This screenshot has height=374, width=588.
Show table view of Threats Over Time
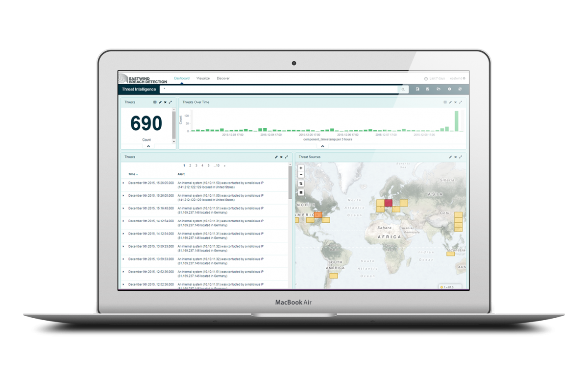[x=445, y=102]
